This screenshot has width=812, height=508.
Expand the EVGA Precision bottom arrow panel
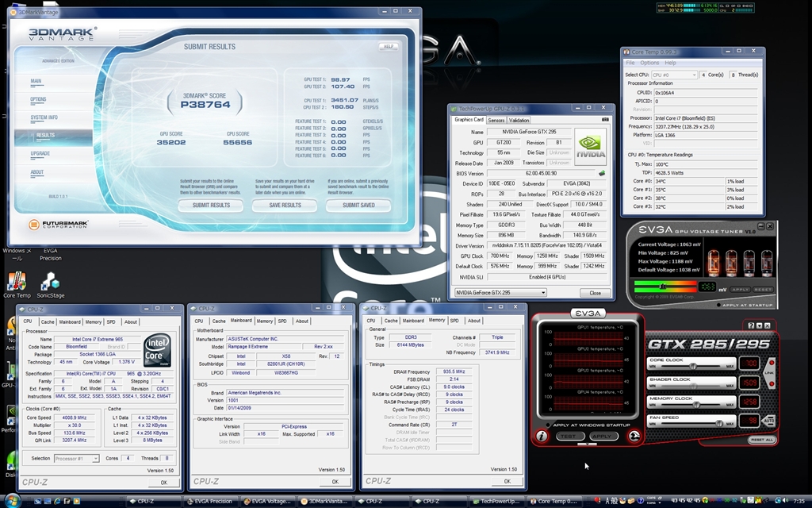(588, 444)
